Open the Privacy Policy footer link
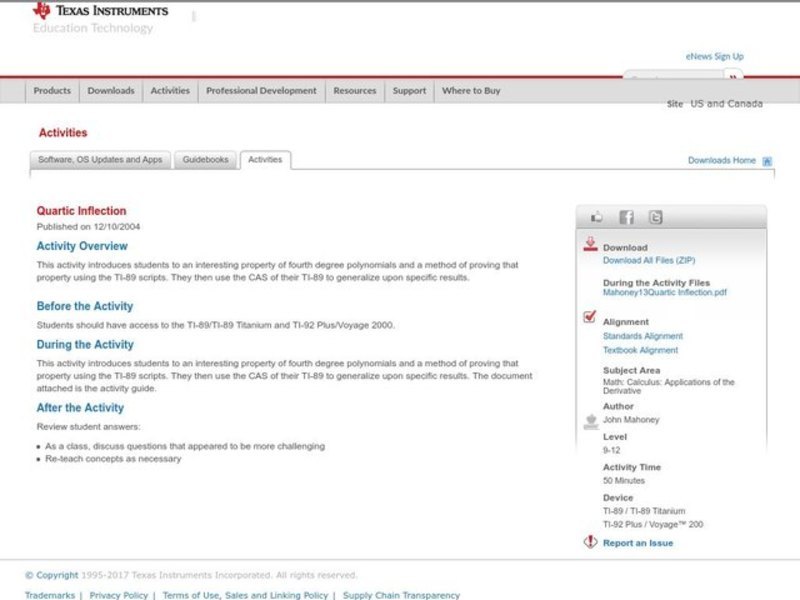The height and width of the screenshot is (600, 800). pos(118,595)
